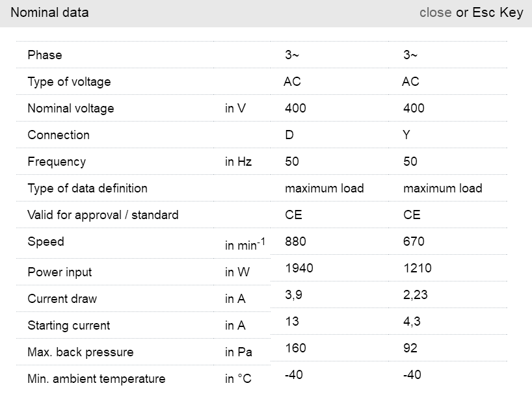Image resolution: width=532 pixels, height=405 pixels.
Task: Select back pressure value 160
Action: pyautogui.click(x=295, y=348)
